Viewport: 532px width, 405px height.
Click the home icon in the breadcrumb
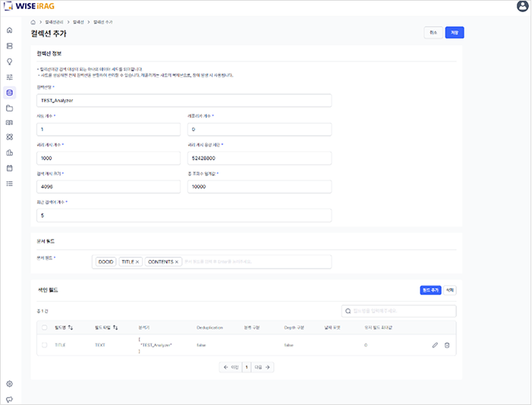pyautogui.click(x=33, y=24)
